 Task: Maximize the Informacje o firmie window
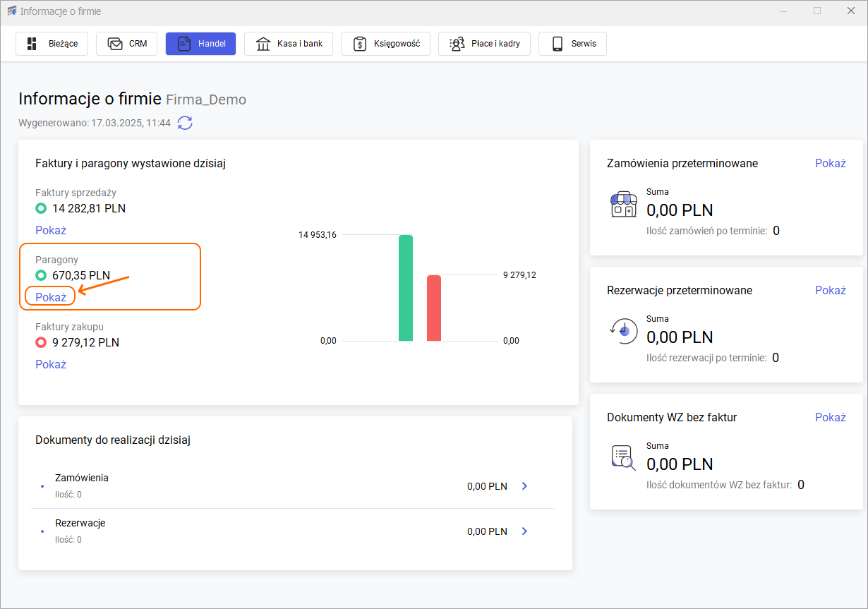[x=817, y=11]
